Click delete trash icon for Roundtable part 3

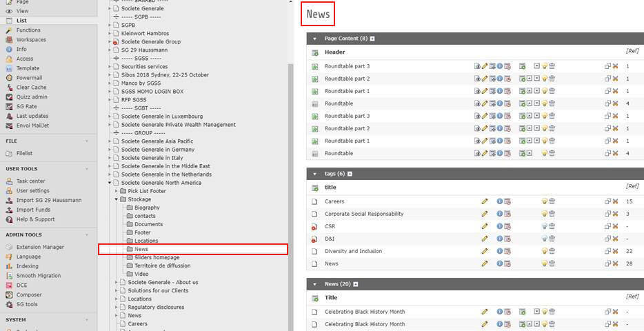(552, 66)
